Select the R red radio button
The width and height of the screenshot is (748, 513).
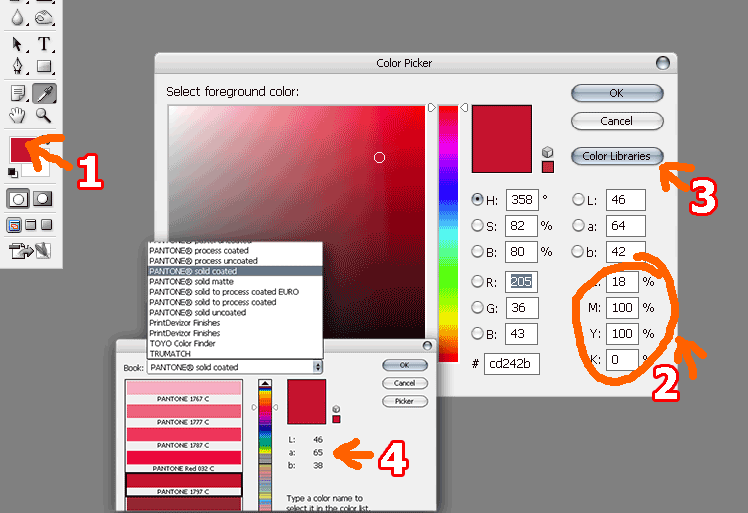477,282
